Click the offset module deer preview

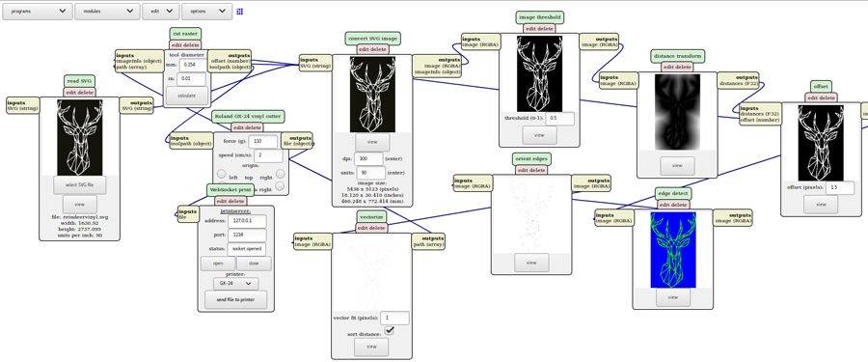click(x=821, y=143)
